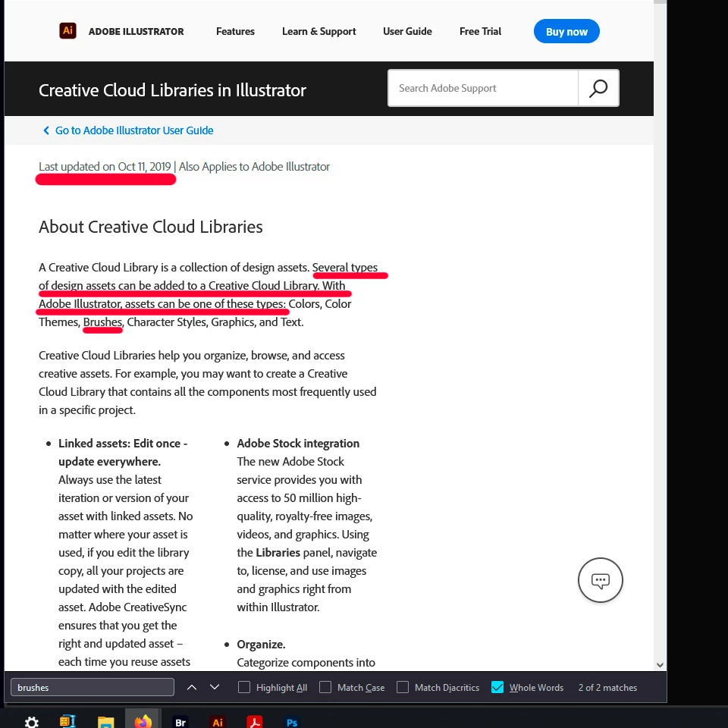The height and width of the screenshot is (728, 728).
Task: Click the search magnifier icon
Action: click(x=598, y=88)
